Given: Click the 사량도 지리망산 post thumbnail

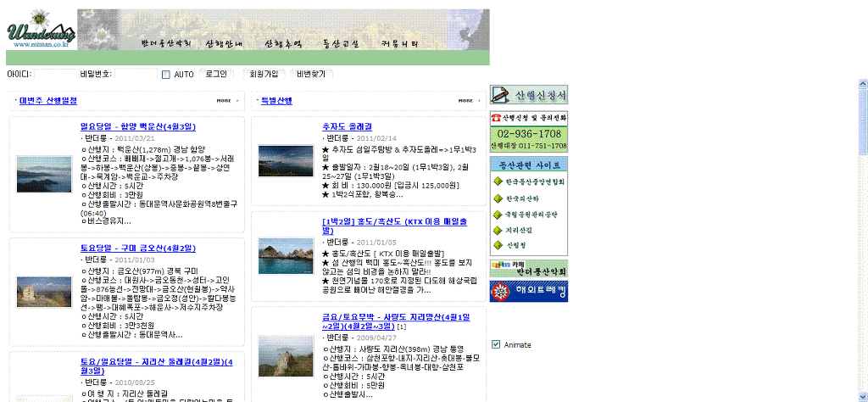Looking at the screenshot, I should (286, 355).
